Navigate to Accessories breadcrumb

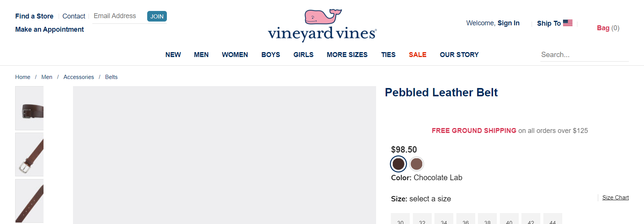79,77
